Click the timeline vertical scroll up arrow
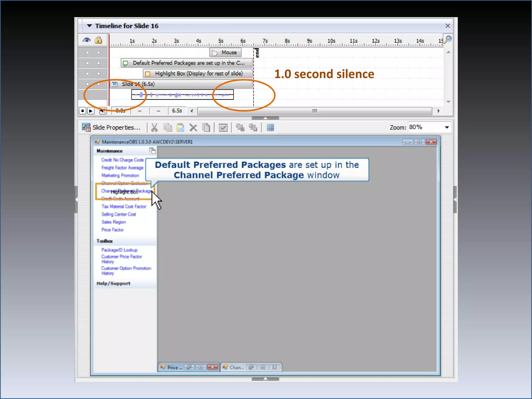532x399 pixels. click(448, 52)
